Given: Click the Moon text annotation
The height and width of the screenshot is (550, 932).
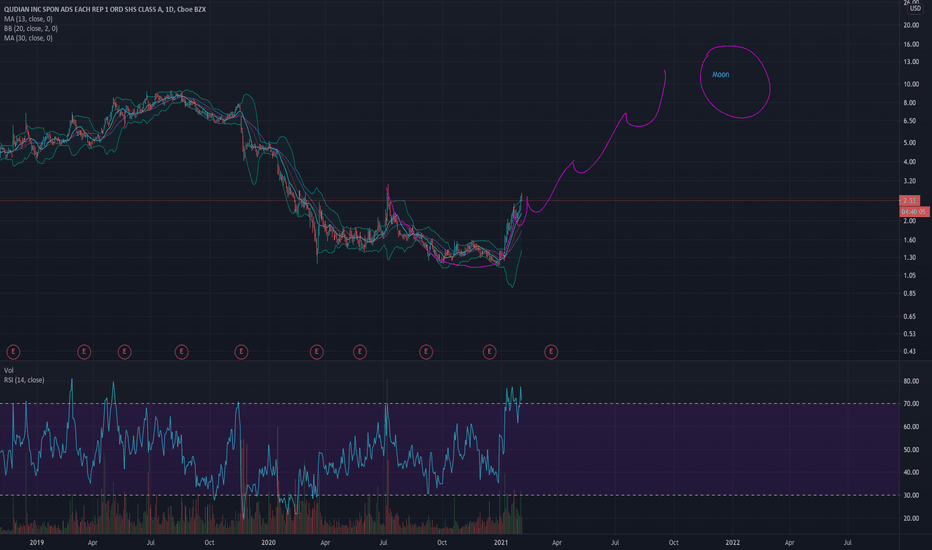Looking at the screenshot, I should point(720,74).
